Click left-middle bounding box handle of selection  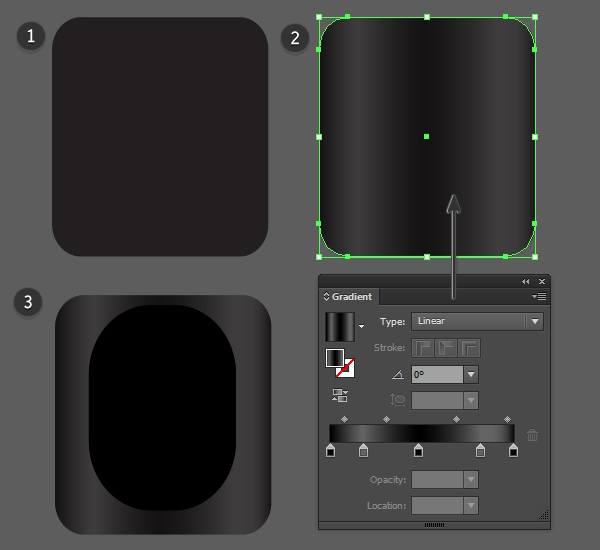coord(319,137)
